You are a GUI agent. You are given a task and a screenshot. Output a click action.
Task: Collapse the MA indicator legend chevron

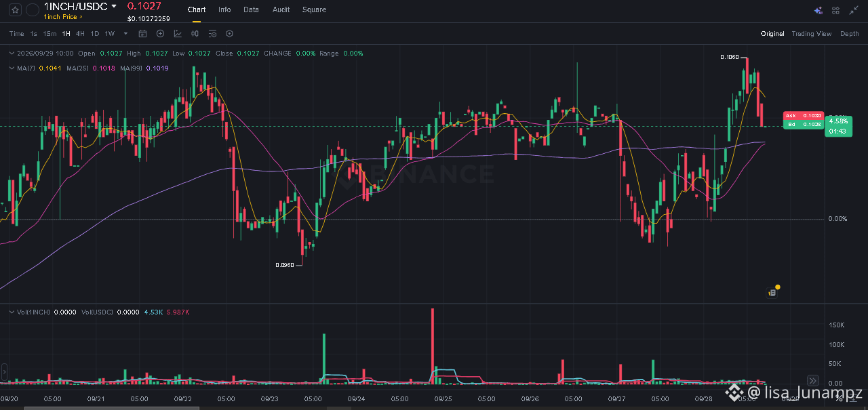point(11,68)
